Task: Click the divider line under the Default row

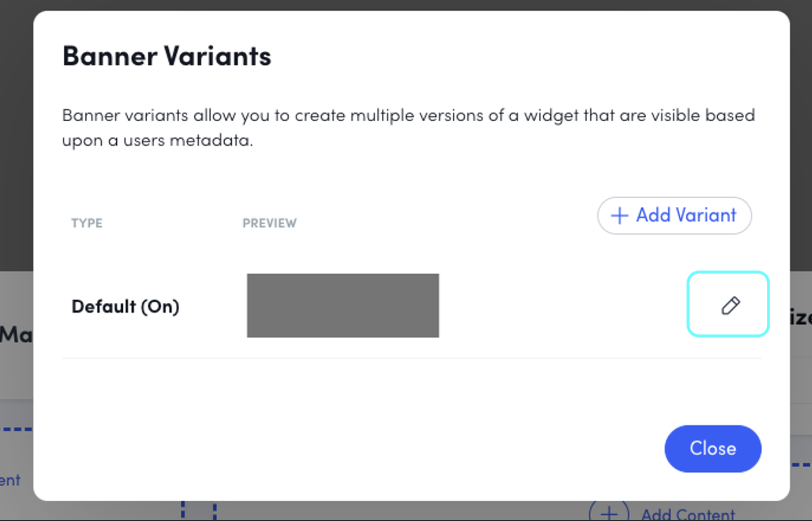Action: pos(411,358)
